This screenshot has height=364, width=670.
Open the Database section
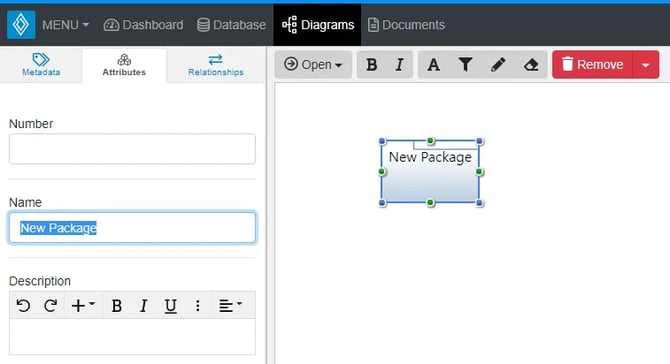231,25
